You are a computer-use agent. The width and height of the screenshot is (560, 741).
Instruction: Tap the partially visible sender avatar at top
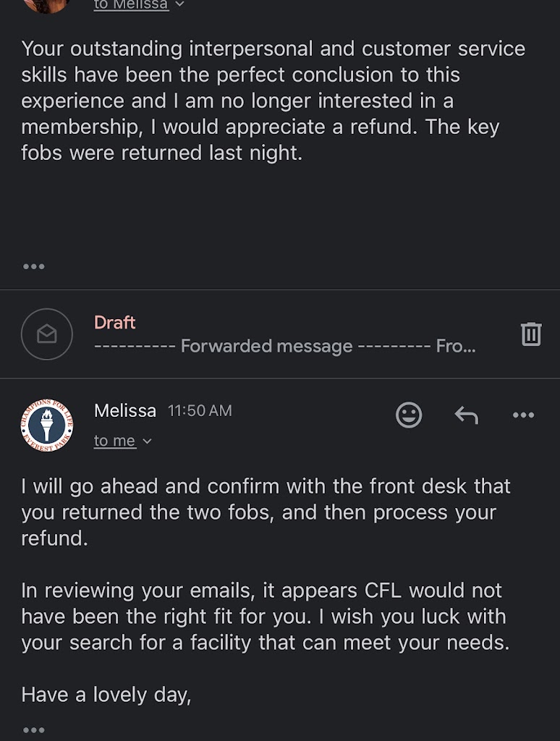coord(47,4)
